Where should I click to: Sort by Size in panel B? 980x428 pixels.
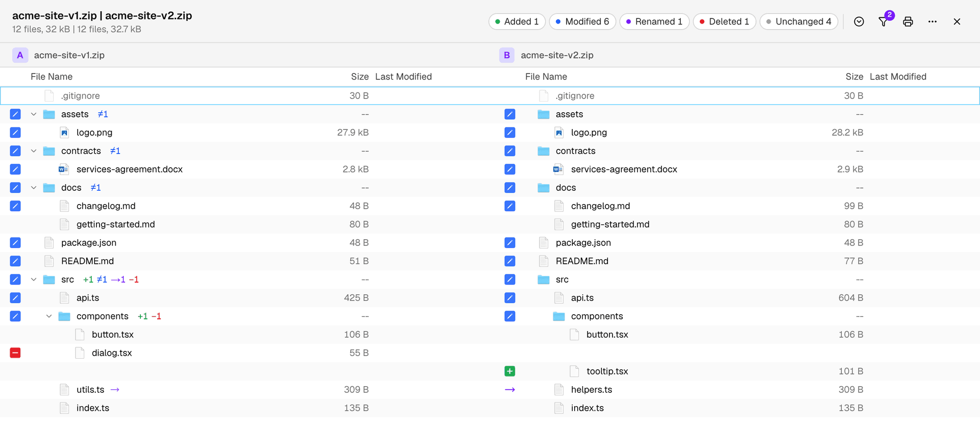[x=854, y=77]
